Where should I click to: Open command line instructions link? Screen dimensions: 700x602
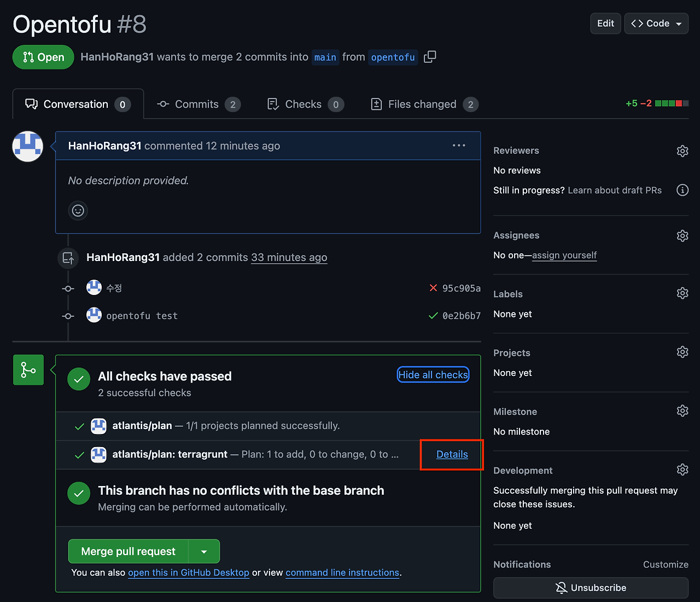[342, 572]
